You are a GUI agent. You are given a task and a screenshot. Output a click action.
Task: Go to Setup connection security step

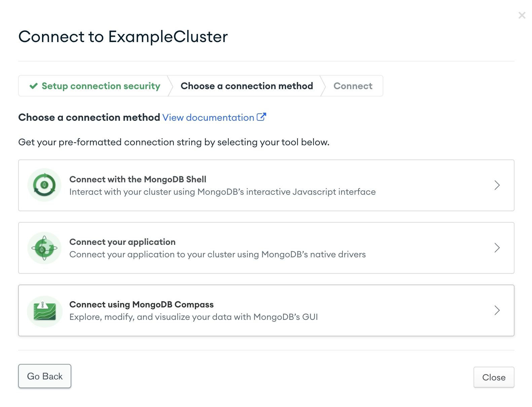[x=101, y=86]
